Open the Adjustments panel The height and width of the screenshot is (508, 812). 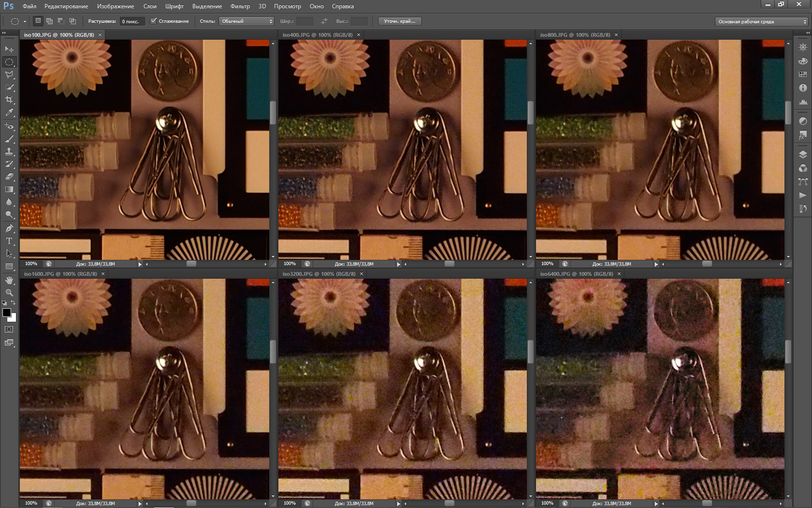pos(803,121)
